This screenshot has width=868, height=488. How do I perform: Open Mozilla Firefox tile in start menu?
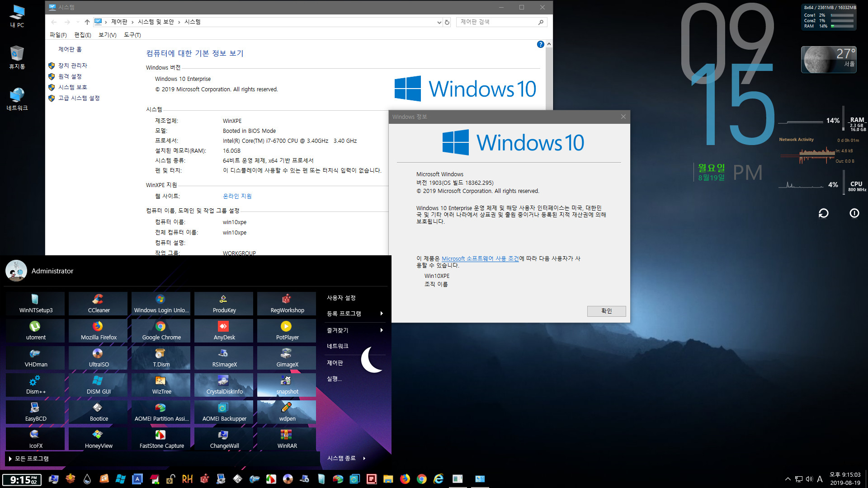[99, 331]
